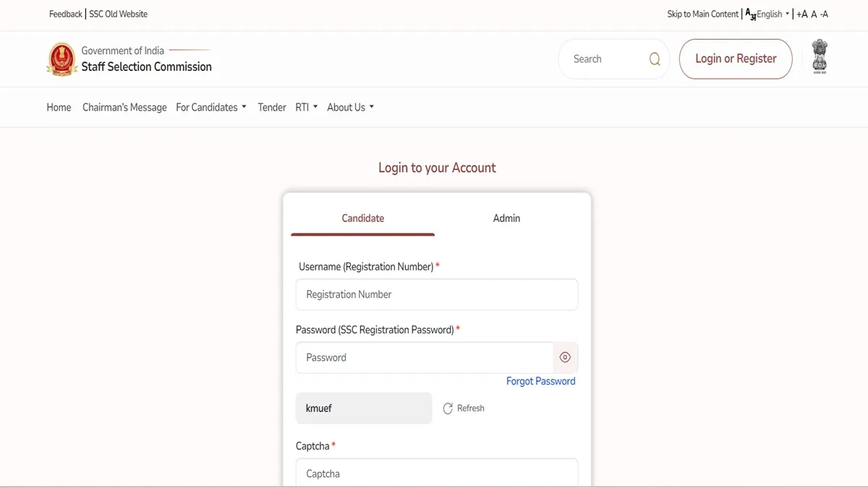Screen dimensions: 868x488
Task: Decrease font size with -A
Action: [x=824, y=14]
